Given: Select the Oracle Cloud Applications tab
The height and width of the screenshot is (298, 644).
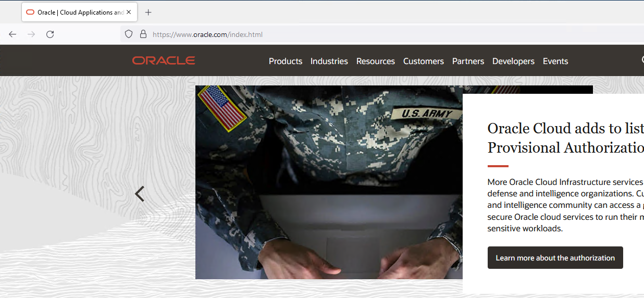Looking at the screenshot, I should (x=79, y=12).
